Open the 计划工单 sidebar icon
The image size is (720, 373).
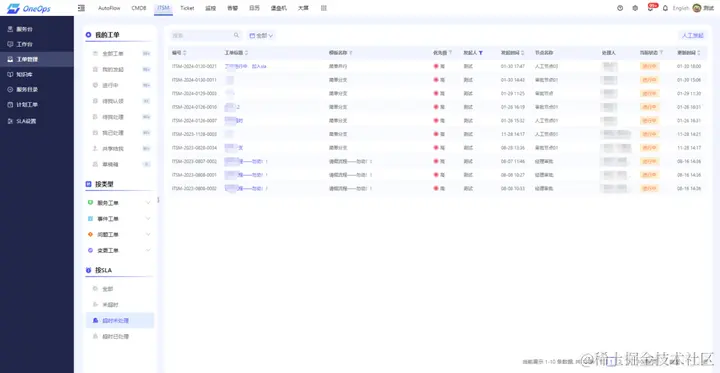[10, 104]
